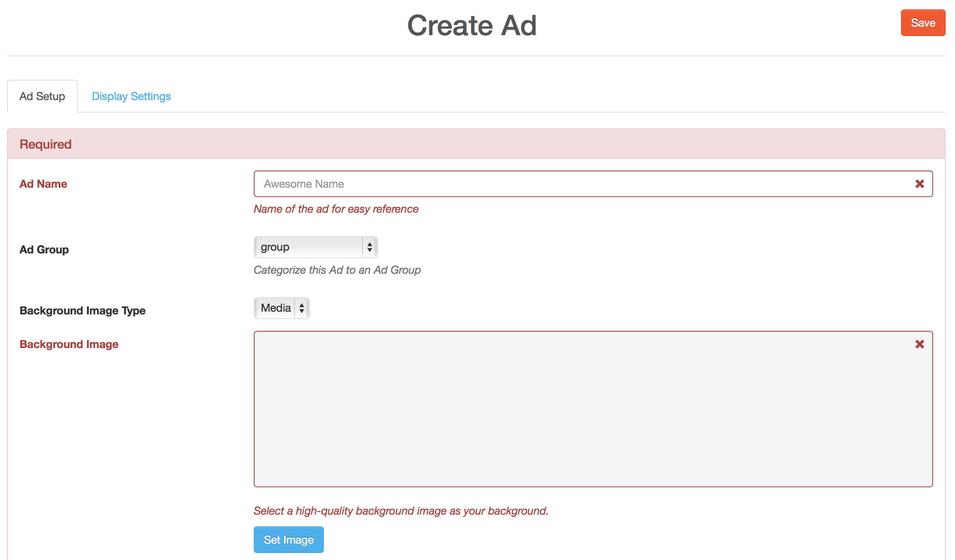Select the Ad Setup tab
The height and width of the screenshot is (560, 955).
[43, 96]
